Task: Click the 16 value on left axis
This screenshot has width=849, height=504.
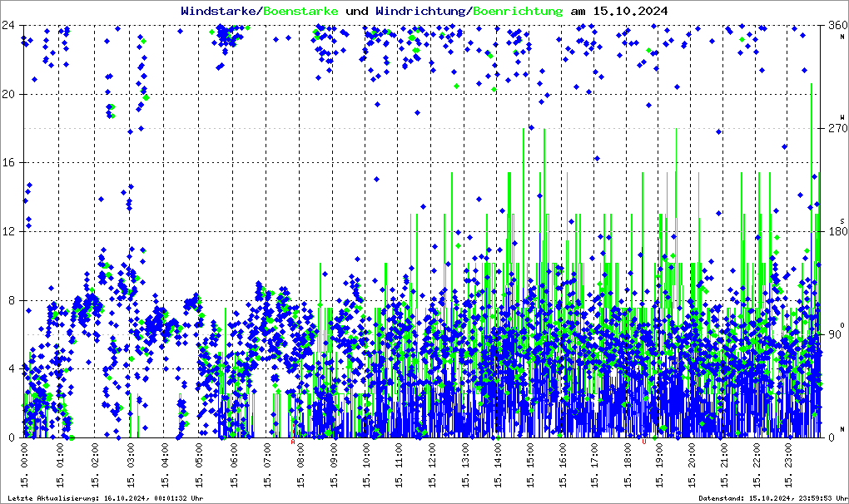Action: tap(7, 163)
